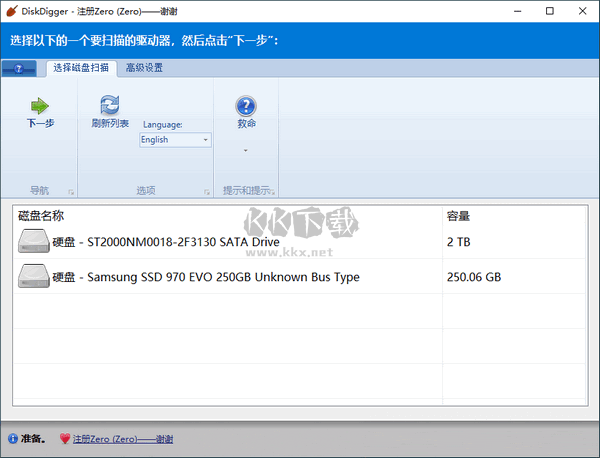Switch to the 选择磁盘扫描 tab
The height and width of the screenshot is (458, 600).
pyautogui.click(x=81, y=68)
